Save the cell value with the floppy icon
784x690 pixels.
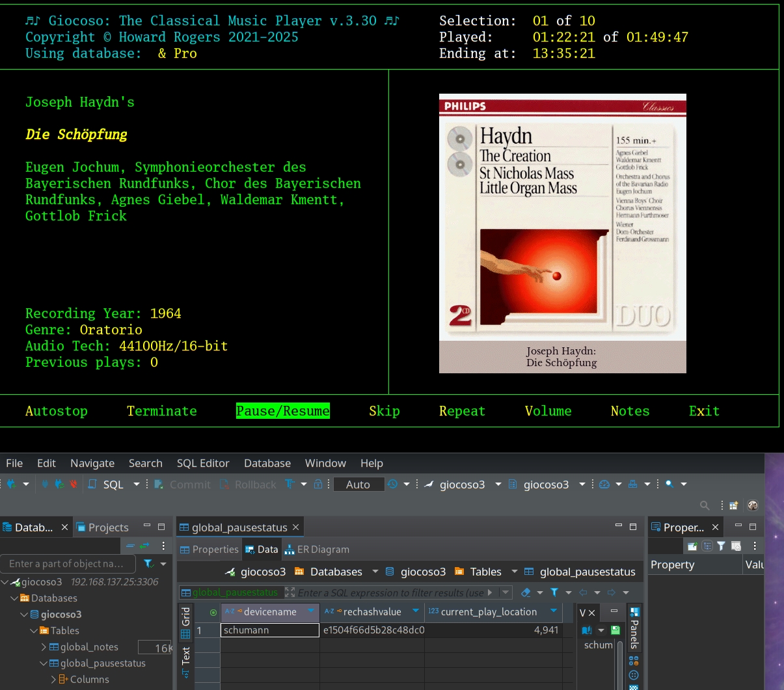point(614,631)
